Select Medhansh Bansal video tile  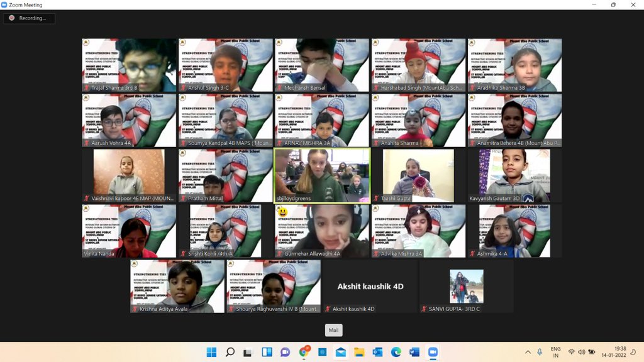tap(322, 65)
